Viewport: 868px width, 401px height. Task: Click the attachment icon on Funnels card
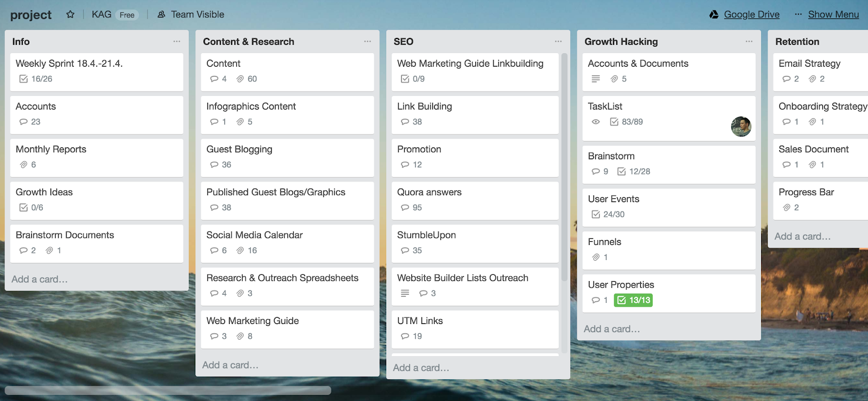tap(596, 257)
